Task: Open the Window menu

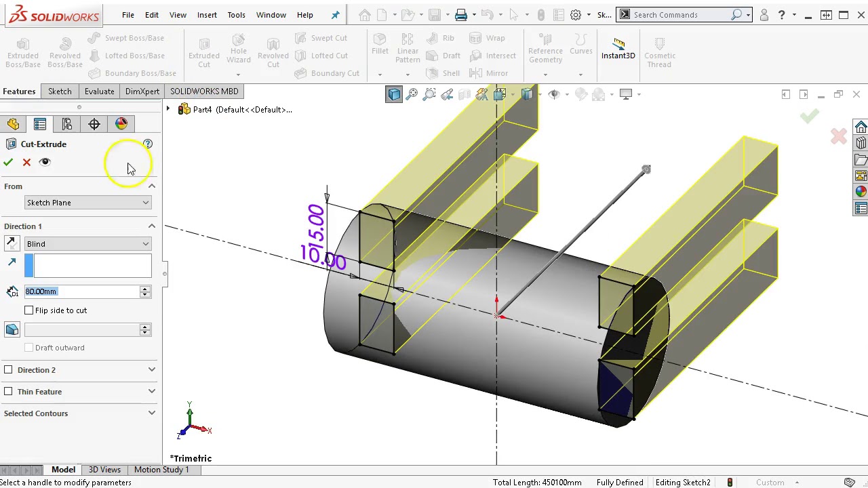Action: pyautogui.click(x=271, y=15)
